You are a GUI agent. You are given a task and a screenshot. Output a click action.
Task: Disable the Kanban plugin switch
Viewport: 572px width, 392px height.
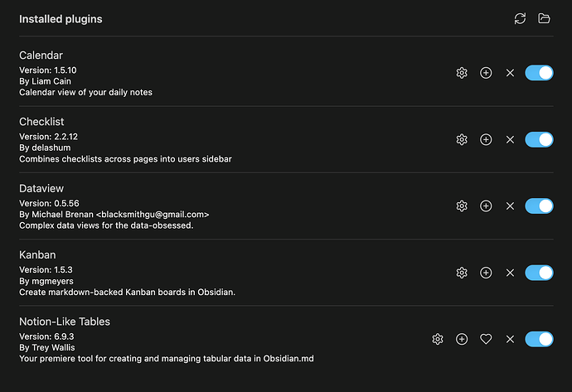click(539, 273)
